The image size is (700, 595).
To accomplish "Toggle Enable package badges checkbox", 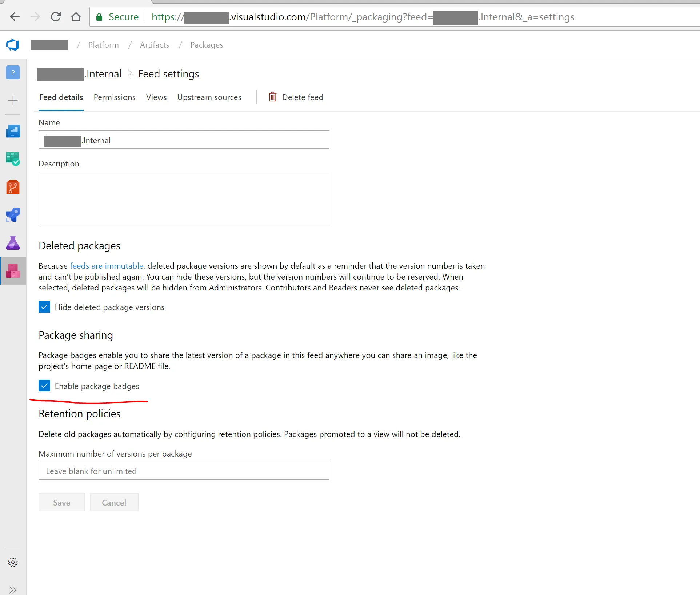I will point(44,386).
